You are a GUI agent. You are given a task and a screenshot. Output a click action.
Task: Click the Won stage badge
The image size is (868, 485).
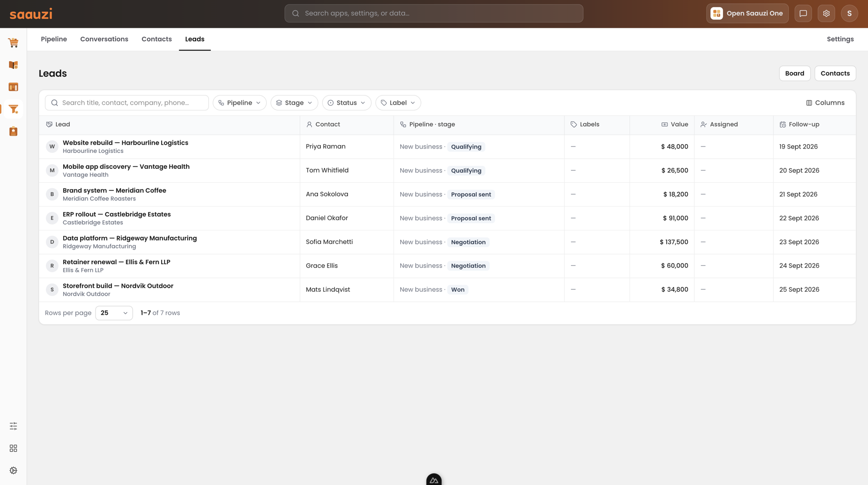tap(458, 290)
